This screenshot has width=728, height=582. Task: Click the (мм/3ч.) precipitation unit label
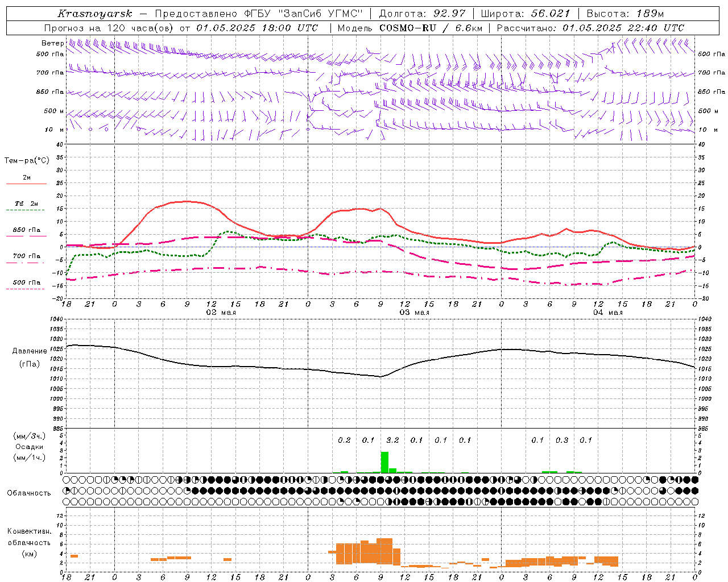(x=30, y=436)
